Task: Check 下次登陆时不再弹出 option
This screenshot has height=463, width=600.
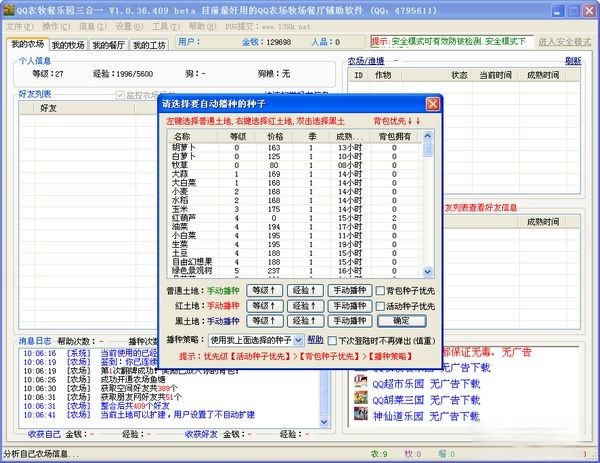Action: tap(332, 340)
